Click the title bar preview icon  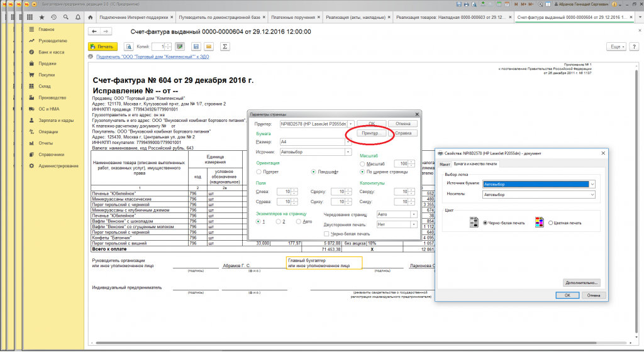point(474,4)
